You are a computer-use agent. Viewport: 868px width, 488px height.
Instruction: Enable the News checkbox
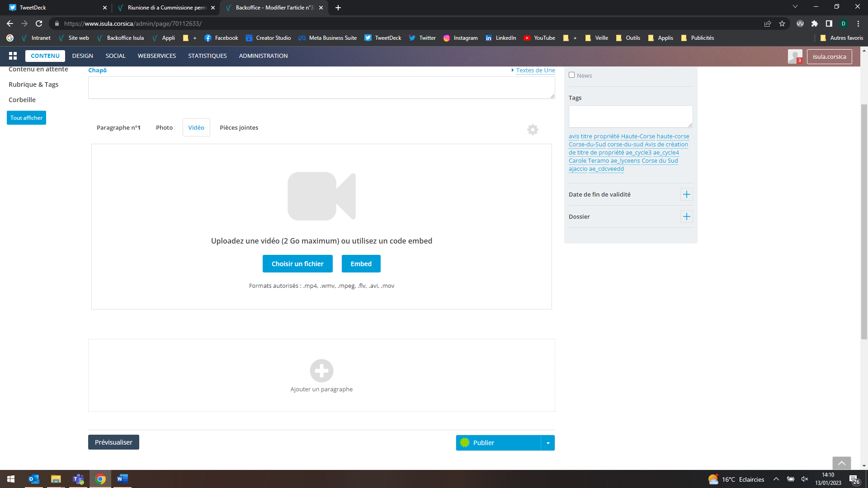[572, 75]
